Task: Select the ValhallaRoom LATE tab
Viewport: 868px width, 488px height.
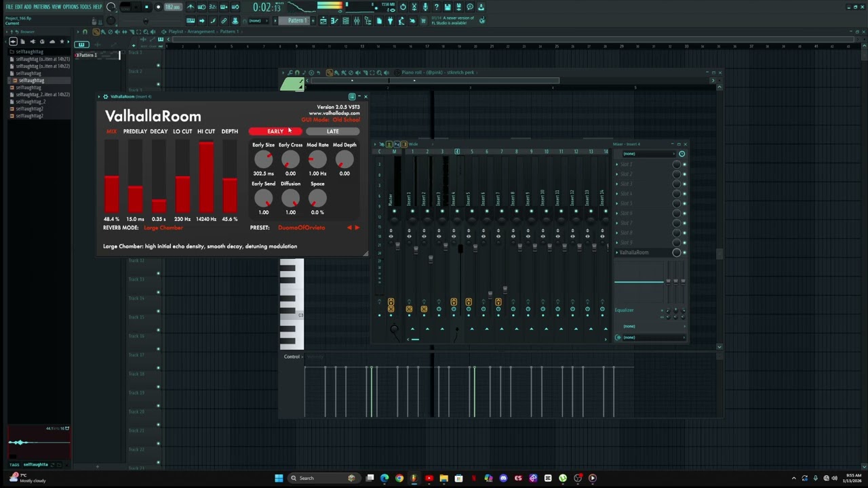Action: click(332, 131)
